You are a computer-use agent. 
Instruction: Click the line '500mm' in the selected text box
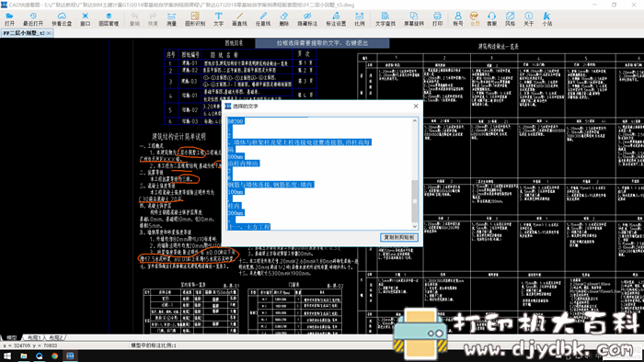236,156
